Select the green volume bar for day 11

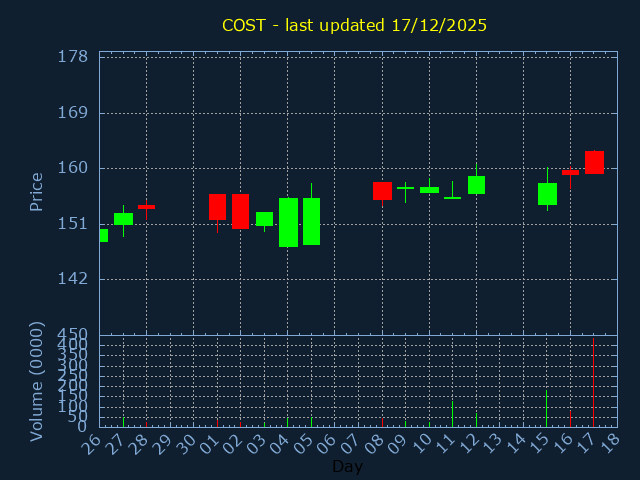point(453,414)
